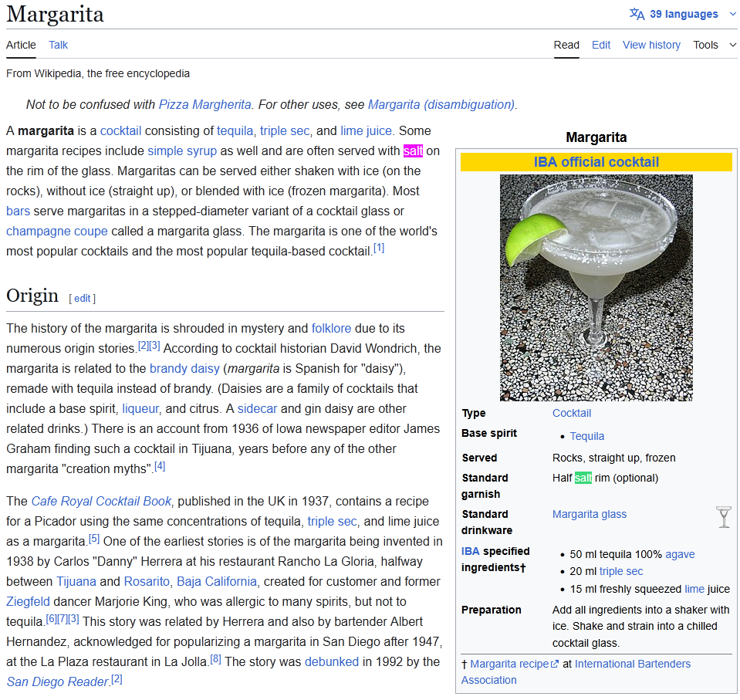The image size is (740, 700).
Task: Click the IBA link in specified ingredients
Action: pyautogui.click(x=470, y=551)
